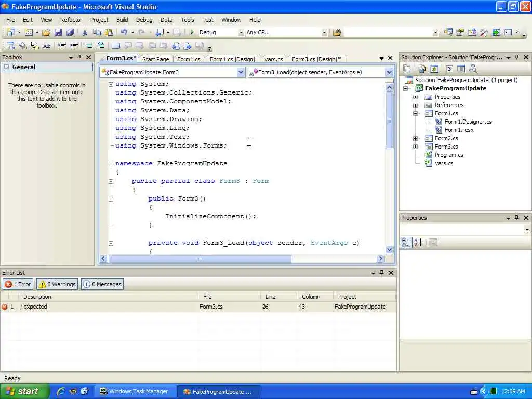The height and width of the screenshot is (399, 532).
Task: Click View Code icon in Solution Explorer
Action: pos(449,69)
